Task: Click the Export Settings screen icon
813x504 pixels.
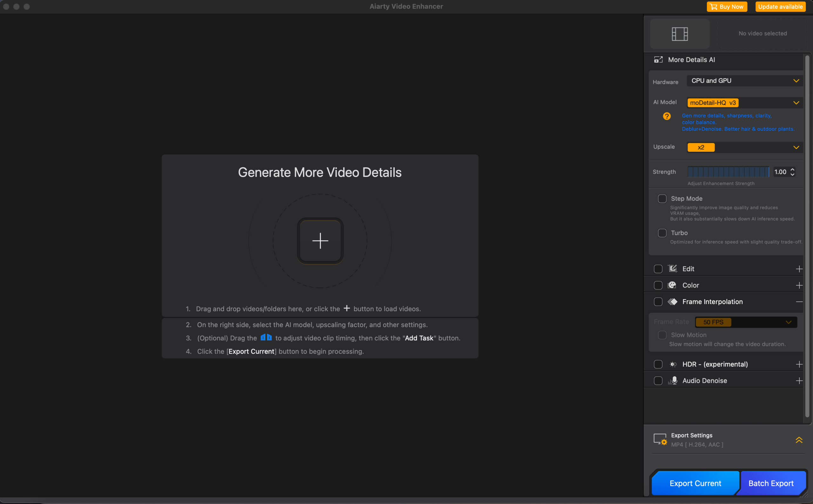Action: click(x=660, y=439)
